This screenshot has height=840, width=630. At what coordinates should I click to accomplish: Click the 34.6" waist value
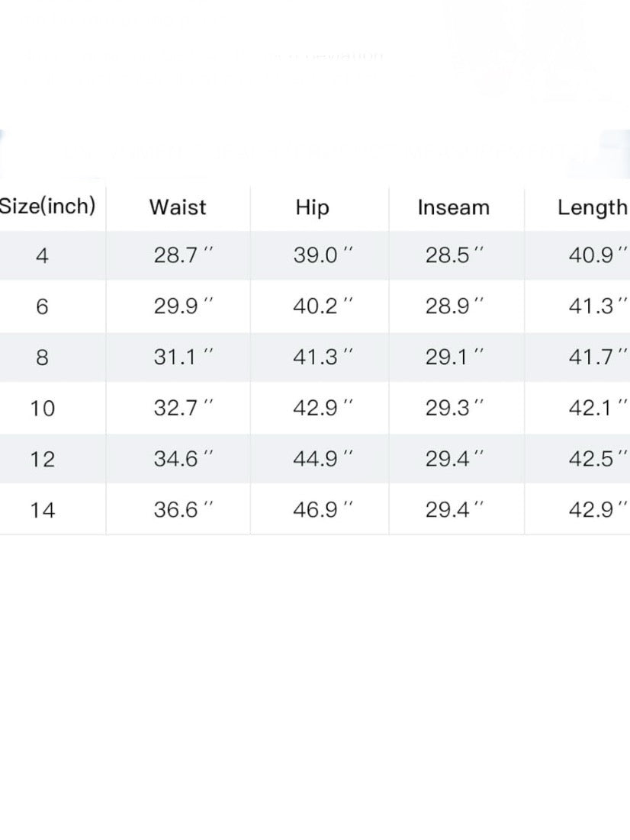point(183,458)
